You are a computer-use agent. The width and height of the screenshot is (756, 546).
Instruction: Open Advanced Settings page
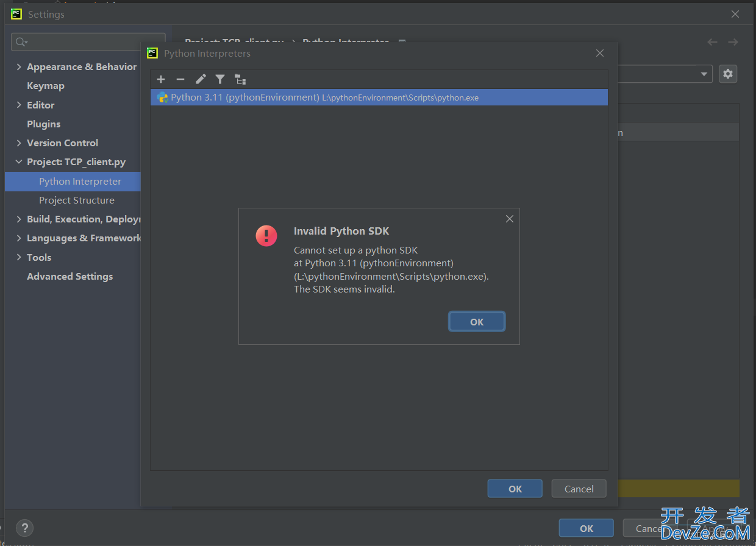pyautogui.click(x=70, y=276)
